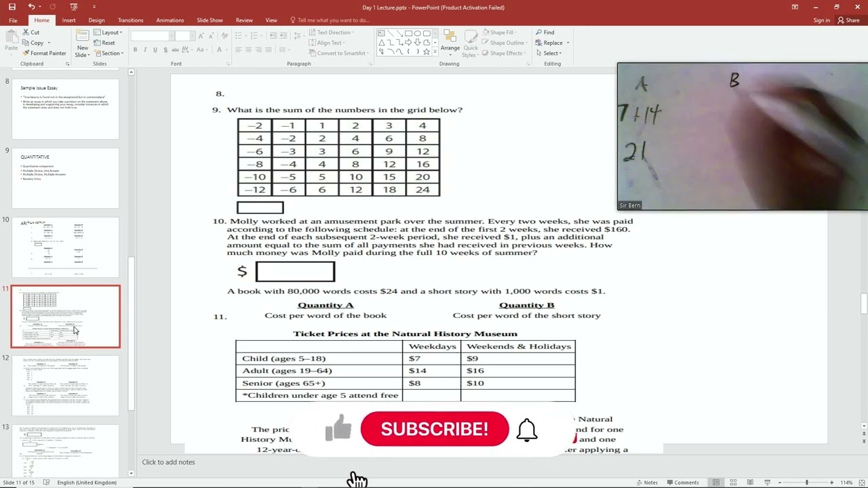The width and height of the screenshot is (868, 488).
Task: Switch to the Review tab
Action: pyautogui.click(x=244, y=20)
